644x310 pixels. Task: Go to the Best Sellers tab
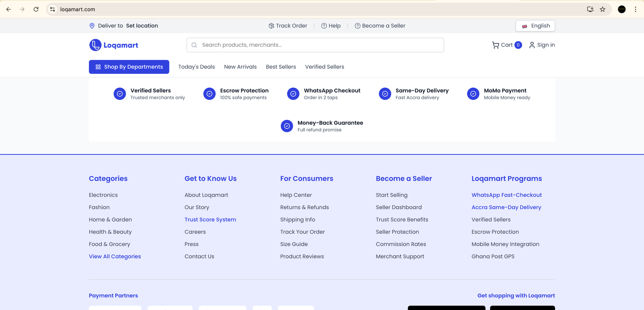[281, 67]
